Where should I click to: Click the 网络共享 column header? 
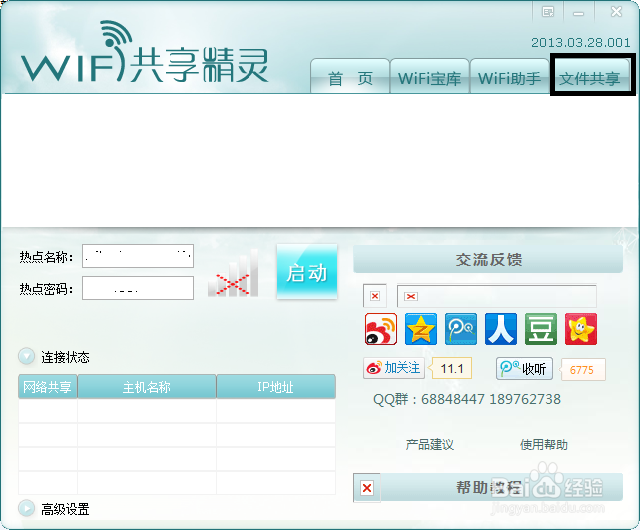coord(48,386)
